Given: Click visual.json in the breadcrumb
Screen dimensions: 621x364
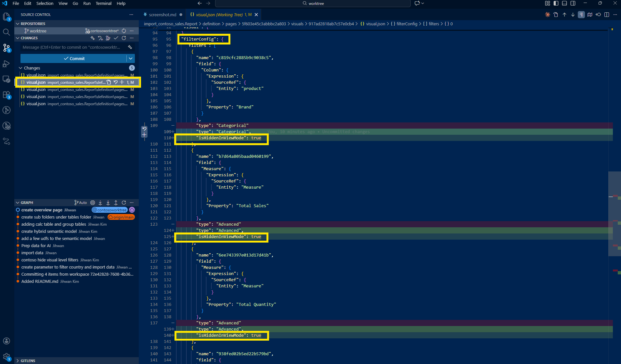Looking at the screenshot, I should pyautogui.click(x=375, y=24).
